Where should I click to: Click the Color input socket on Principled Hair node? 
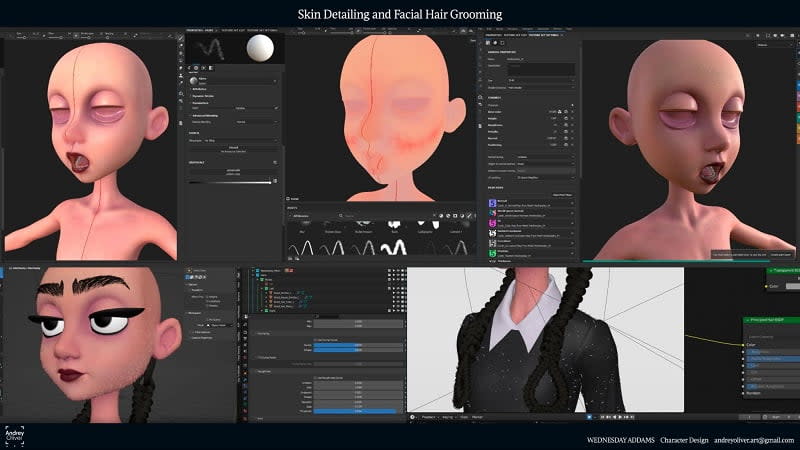[743, 345]
